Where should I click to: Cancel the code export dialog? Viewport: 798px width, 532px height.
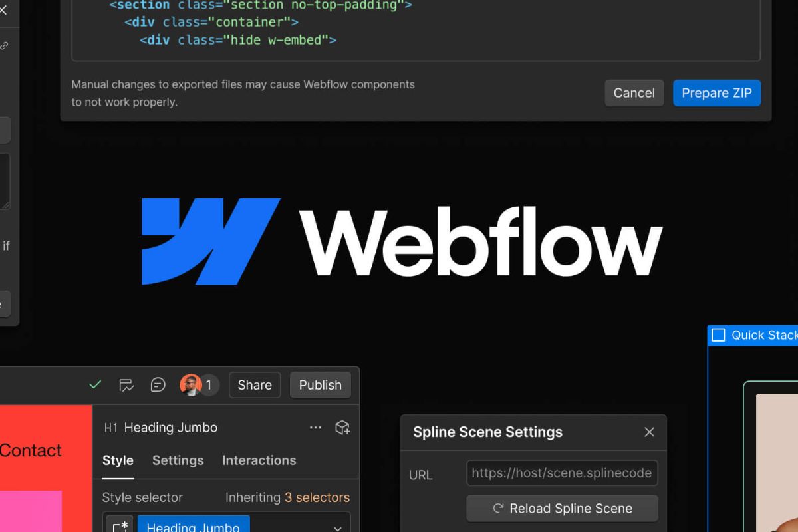[634, 93]
